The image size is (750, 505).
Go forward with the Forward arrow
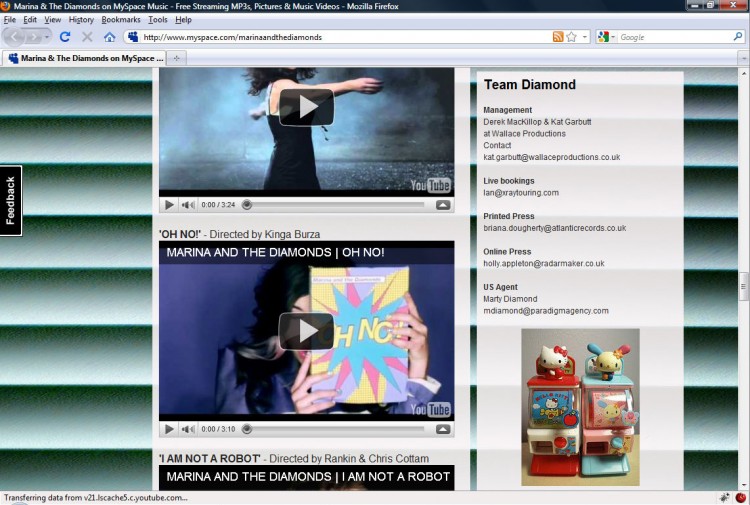point(33,37)
